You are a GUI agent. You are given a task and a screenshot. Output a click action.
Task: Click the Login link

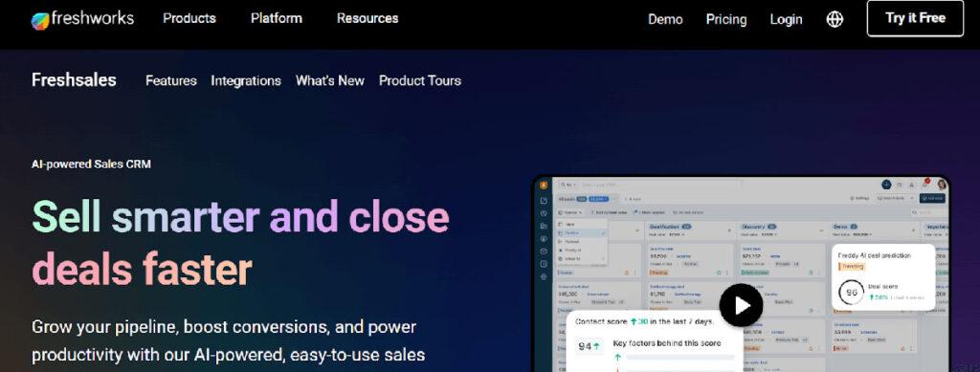(787, 19)
